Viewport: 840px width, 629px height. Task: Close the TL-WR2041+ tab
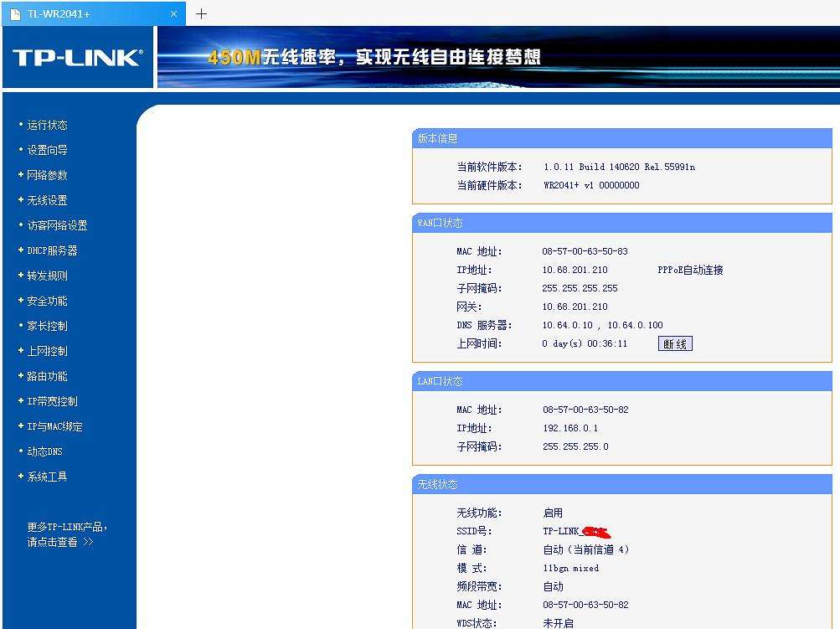point(173,14)
